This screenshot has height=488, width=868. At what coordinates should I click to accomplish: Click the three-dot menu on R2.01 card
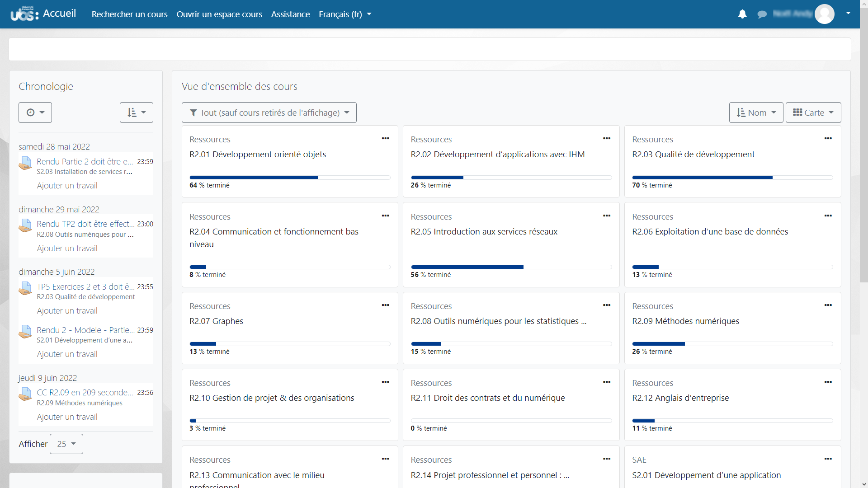(x=386, y=138)
